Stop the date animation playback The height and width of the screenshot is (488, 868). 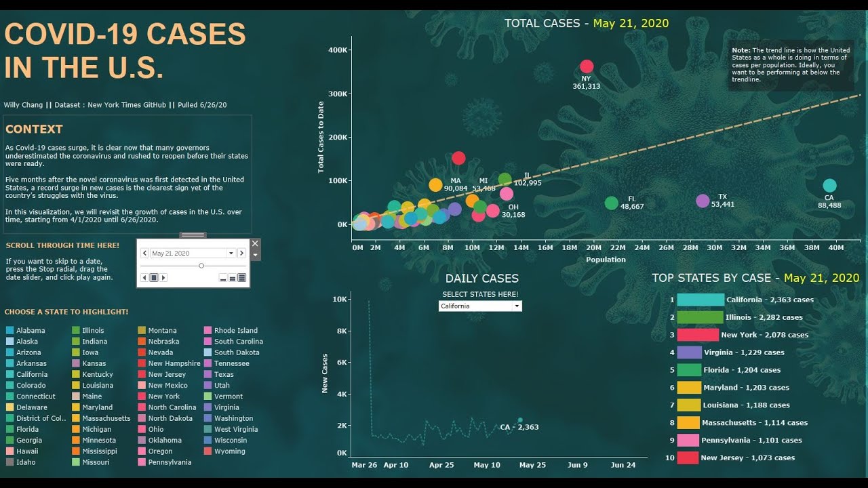[x=154, y=277]
